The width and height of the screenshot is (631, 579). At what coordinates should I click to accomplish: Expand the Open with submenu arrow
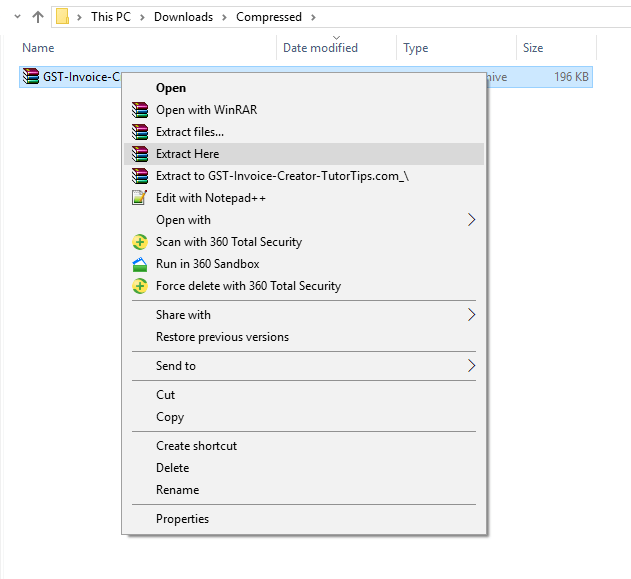coord(471,220)
